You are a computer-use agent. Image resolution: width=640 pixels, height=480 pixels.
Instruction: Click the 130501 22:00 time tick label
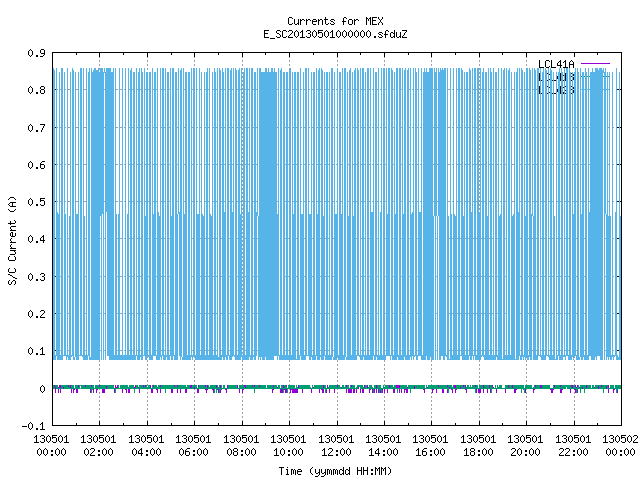573,446
